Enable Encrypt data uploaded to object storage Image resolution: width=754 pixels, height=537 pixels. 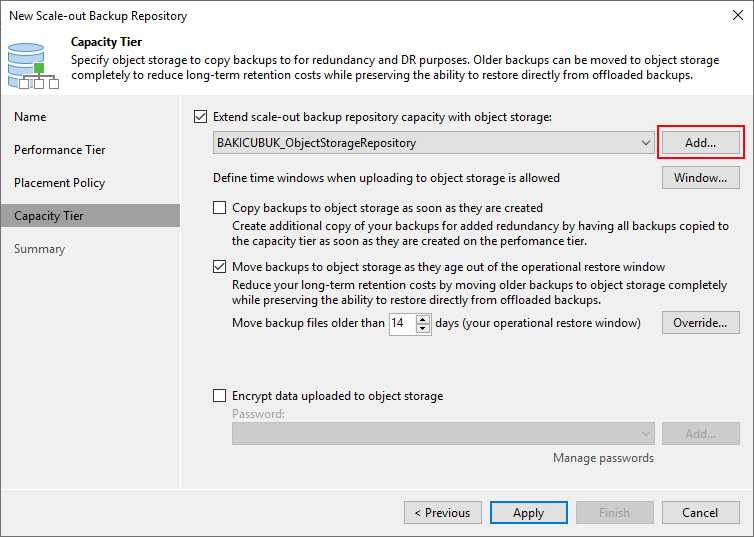point(219,396)
